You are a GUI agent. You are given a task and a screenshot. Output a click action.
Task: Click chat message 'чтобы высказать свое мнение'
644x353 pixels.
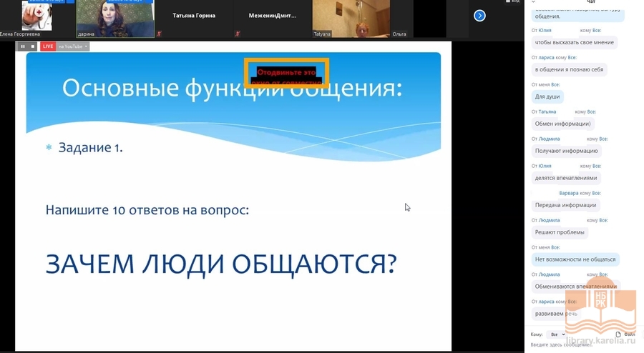[574, 42]
